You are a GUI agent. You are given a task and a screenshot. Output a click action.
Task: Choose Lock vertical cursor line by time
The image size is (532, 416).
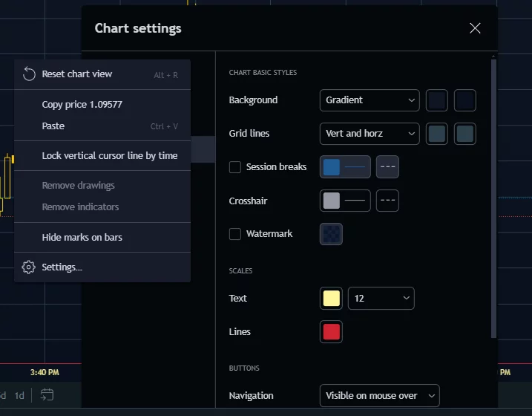pyautogui.click(x=109, y=156)
